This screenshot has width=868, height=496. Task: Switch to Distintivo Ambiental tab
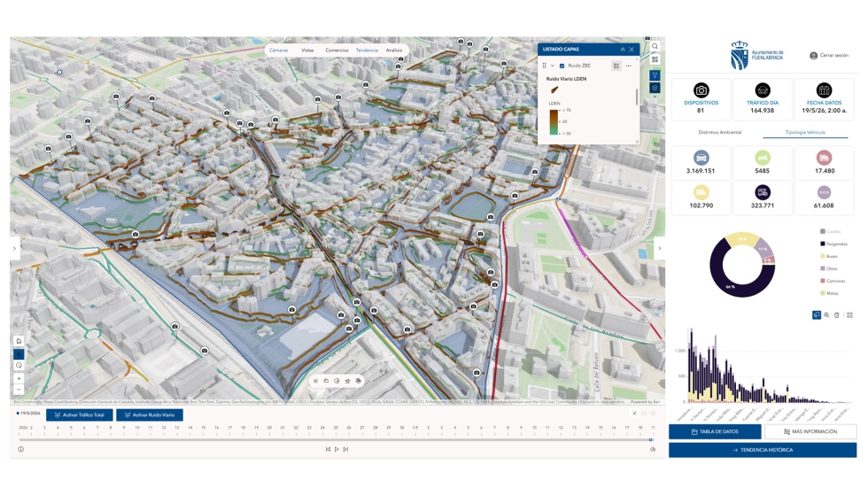coord(719,132)
